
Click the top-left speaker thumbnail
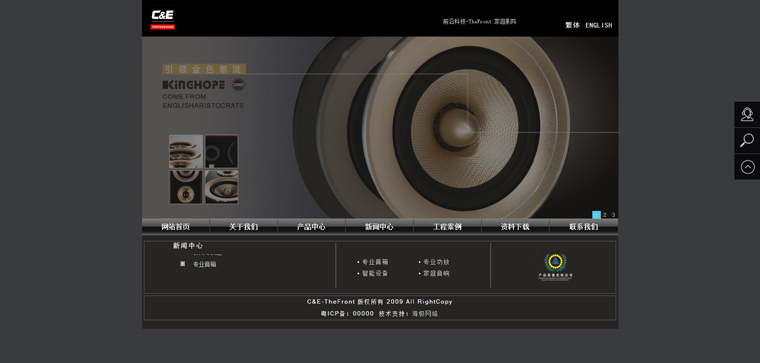point(186,151)
